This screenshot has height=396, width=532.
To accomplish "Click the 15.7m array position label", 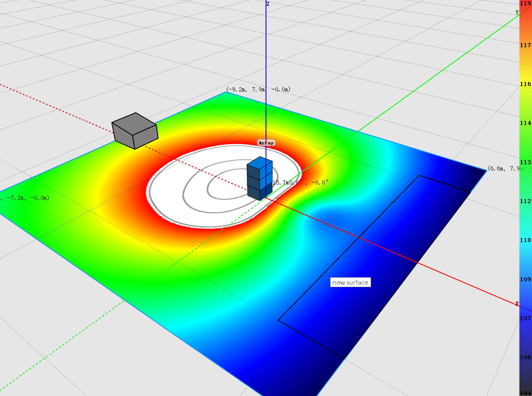I will point(300,182).
